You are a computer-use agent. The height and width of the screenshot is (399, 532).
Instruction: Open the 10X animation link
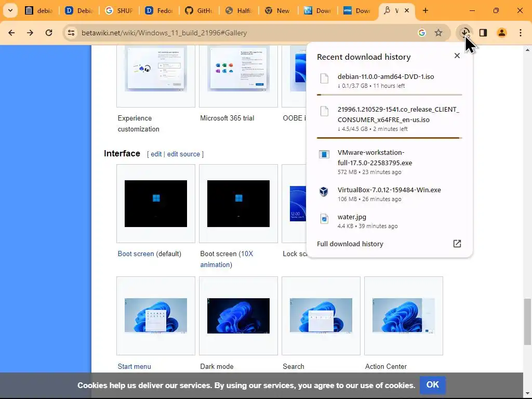coord(227,259)
